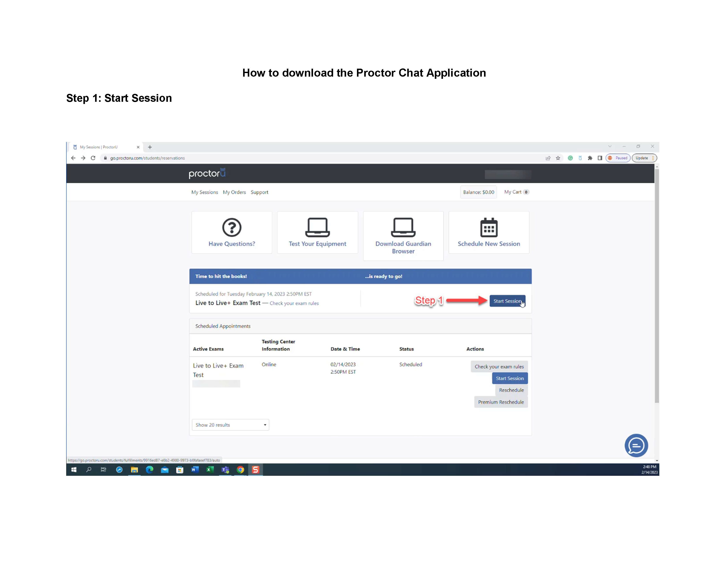
Task: Open a new browser tab with plus
Action: click(x=150, y=147)
